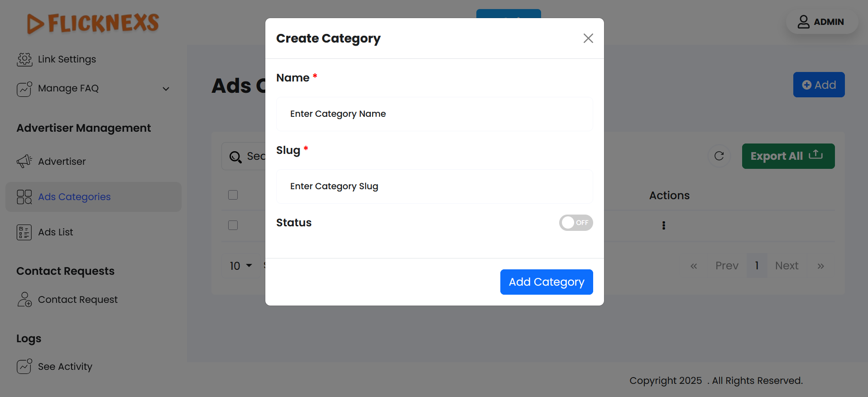Image resolution: width=868 pixels, height=397 pixels.
Task: Focus the Enter Category Name field
Action: 434,114
